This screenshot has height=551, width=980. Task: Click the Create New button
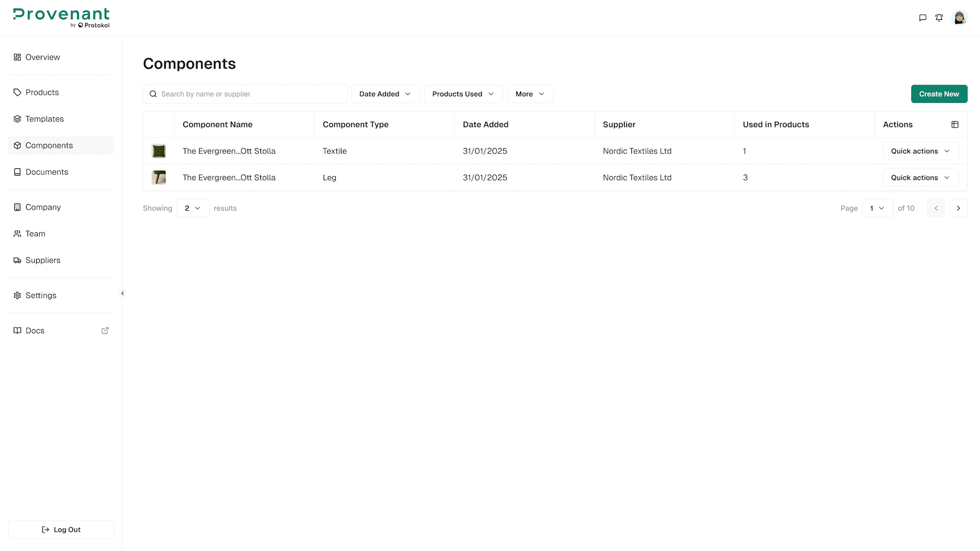[939, 94]
